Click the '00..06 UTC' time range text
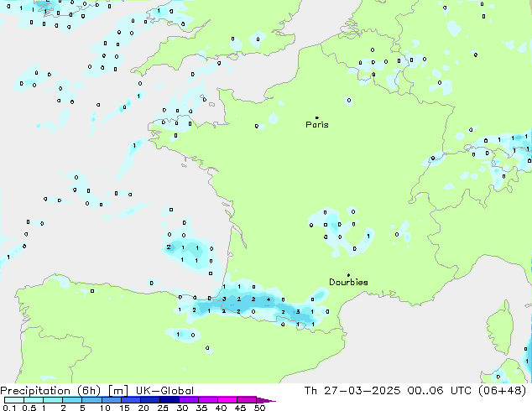The width and height of the screenshot is (532, 411). tap(440, 391)
